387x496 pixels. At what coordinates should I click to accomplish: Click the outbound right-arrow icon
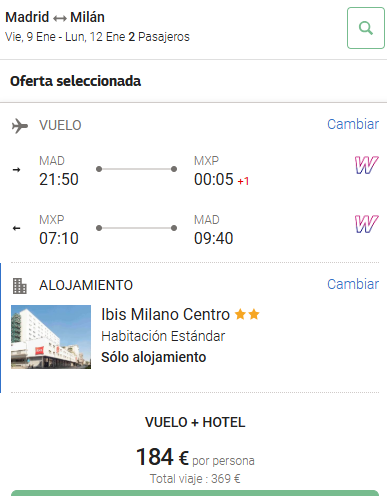click(16, 170)
